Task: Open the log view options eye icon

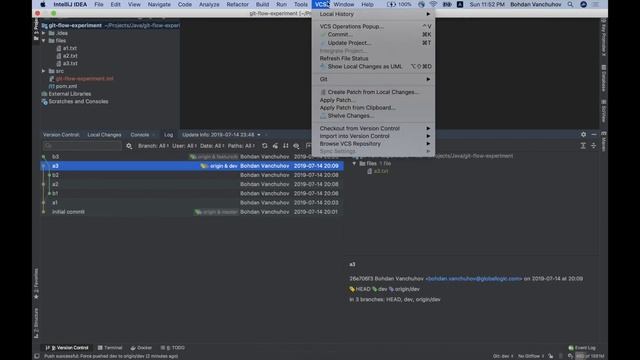Action: pyautogui.click(x=296, y=146)
